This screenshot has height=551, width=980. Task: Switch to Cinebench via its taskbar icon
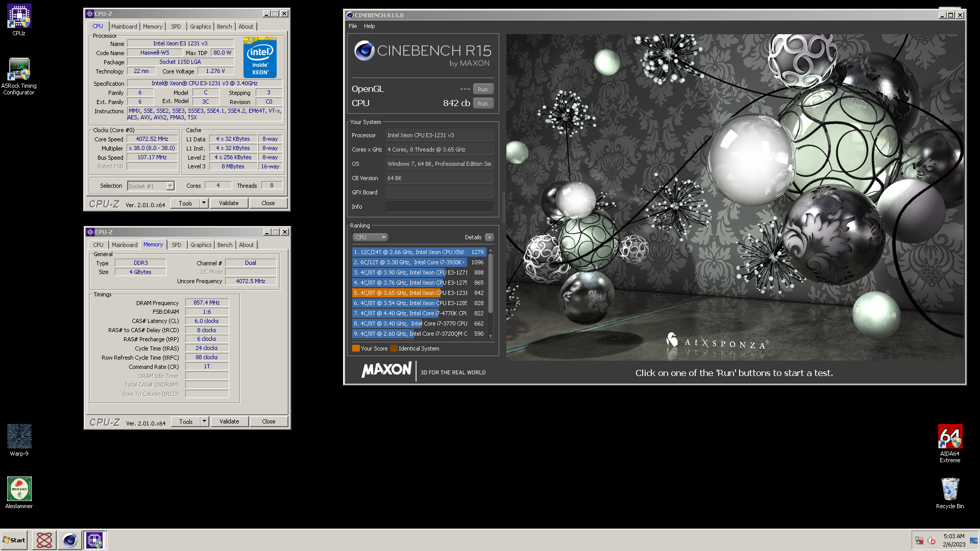69,540
